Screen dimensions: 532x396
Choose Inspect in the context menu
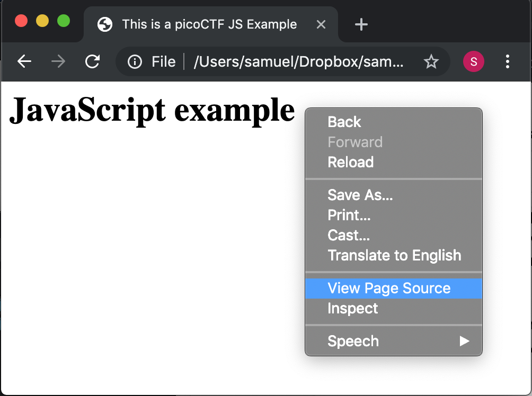353,309
